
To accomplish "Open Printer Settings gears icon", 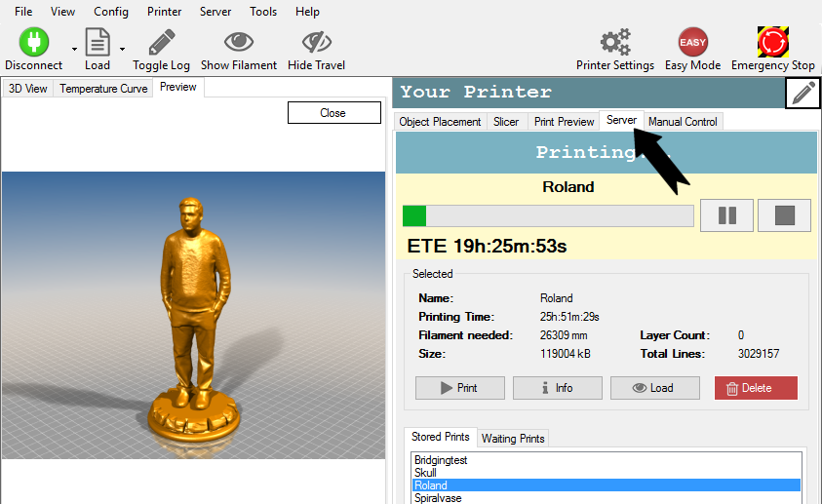I will click(x=614, y=43).
